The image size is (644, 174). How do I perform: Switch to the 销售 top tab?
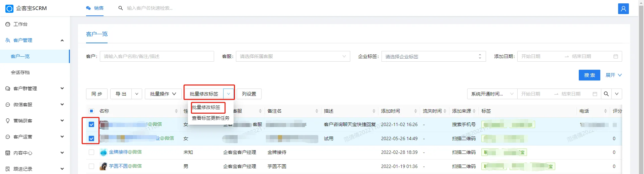[95, 8]
